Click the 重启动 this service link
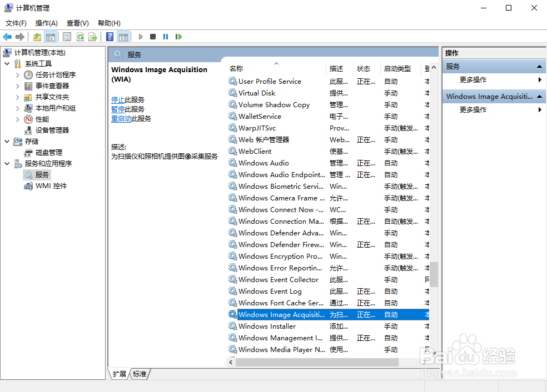This screenshot has width=547, height=392. pyautogui.click(x=121, y=119)
